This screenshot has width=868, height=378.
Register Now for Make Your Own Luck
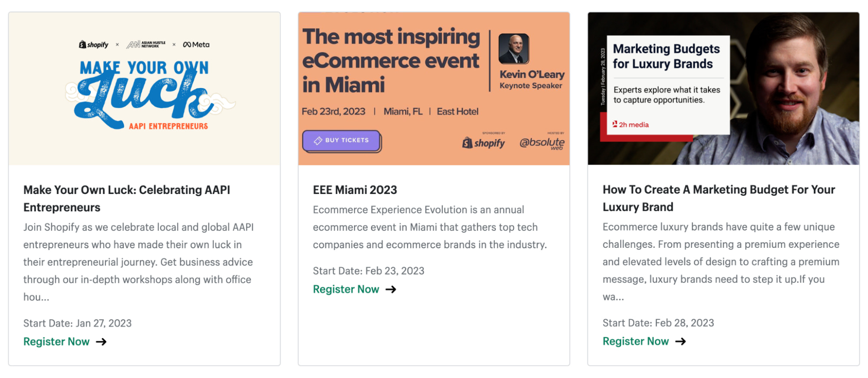[x=56, y=342]
